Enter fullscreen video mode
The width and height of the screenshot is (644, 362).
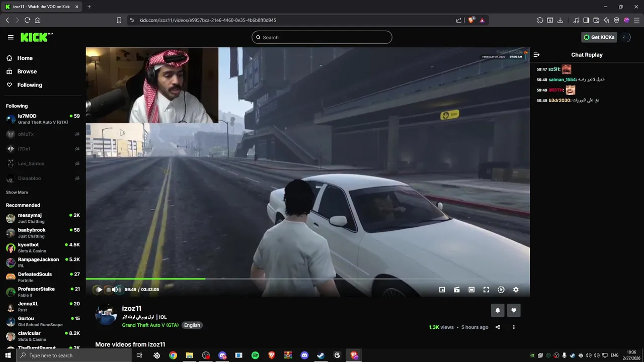pos(486,290)
